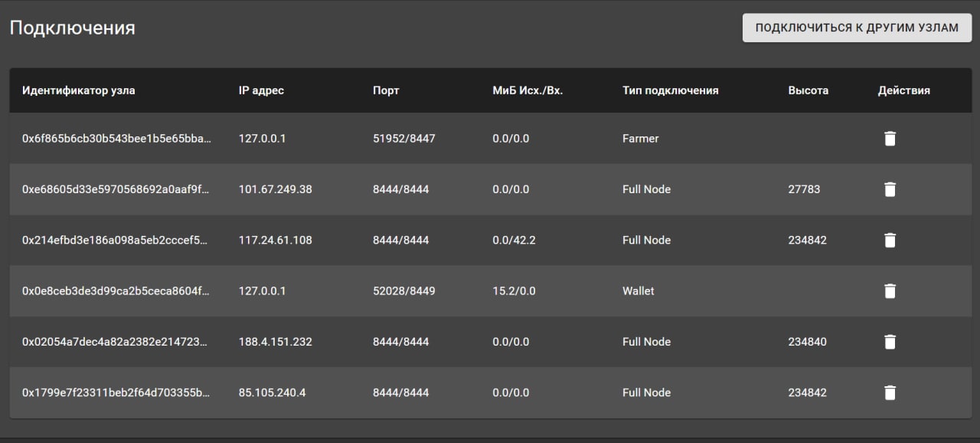Click IP address 188.4.151.232

coord(276,342)
